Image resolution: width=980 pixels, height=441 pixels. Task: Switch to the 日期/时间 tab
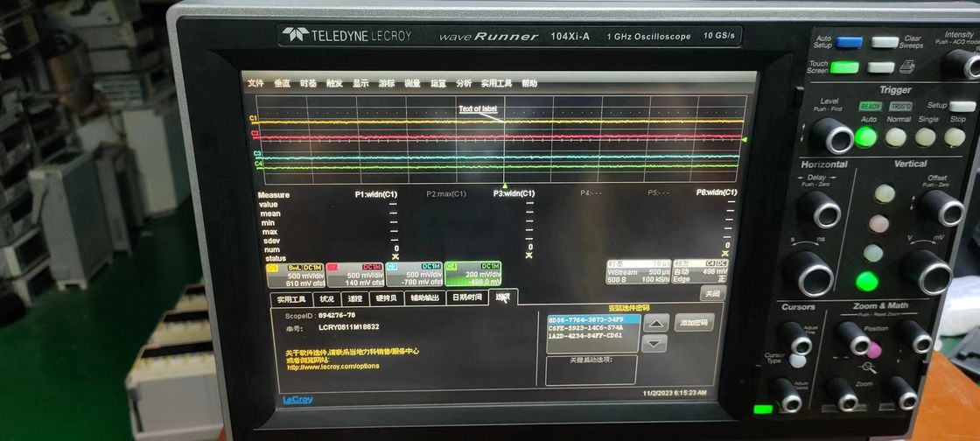click(467, 298)
